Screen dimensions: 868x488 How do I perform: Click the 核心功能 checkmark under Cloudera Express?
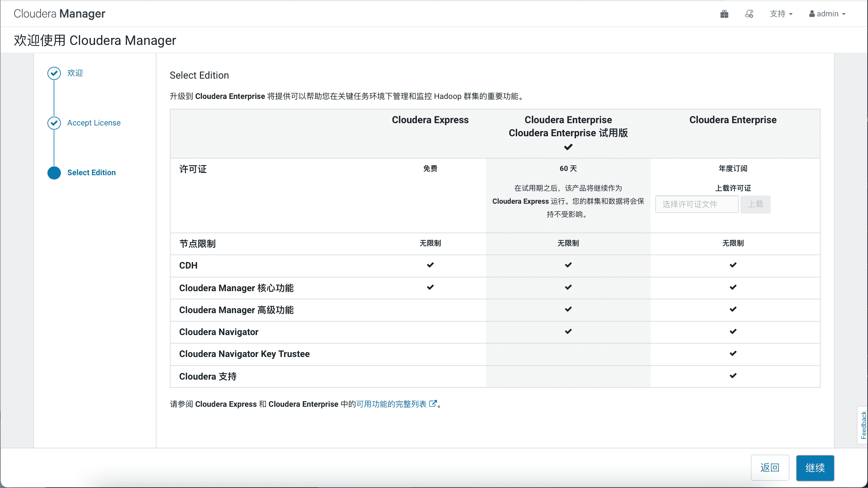pos(430,287)
